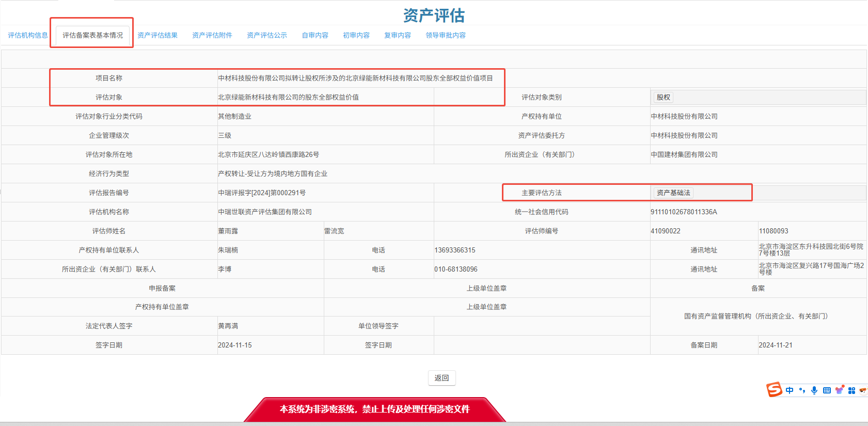
Task: View the 自审内容 tab
Action: pyautogui.click(x=315, y=35)
